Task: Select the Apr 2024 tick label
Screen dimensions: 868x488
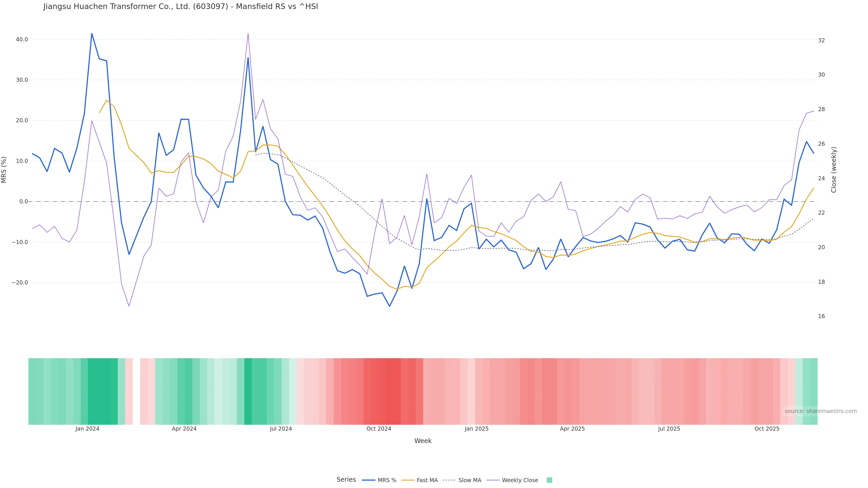Action: pos(184,429)
